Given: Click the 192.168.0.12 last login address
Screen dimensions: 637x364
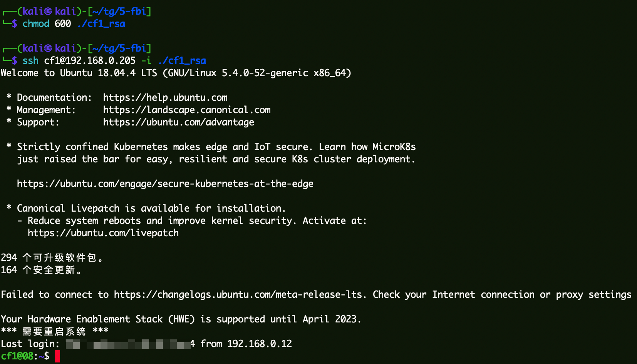Looking at the screenshot, I should [x=259, y=344].
